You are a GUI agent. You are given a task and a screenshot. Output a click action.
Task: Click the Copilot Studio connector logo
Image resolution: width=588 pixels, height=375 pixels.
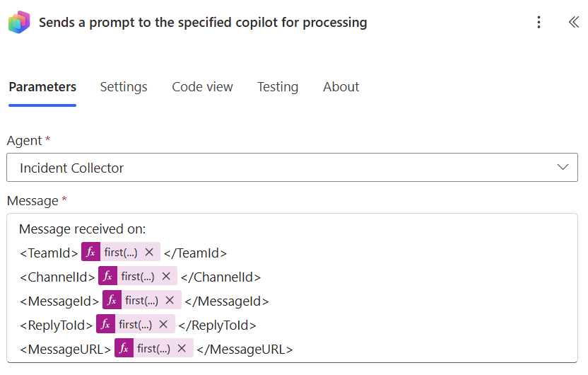coord(19,22)
